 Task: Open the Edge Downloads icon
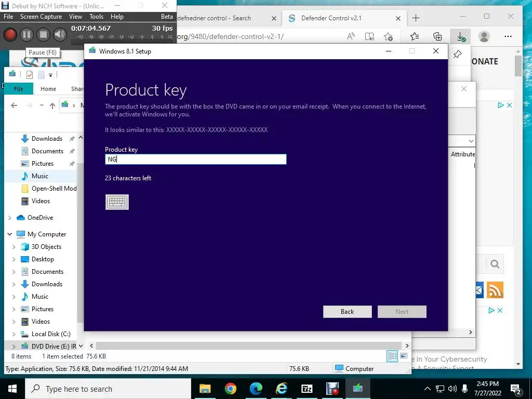(x=460, y=36)
